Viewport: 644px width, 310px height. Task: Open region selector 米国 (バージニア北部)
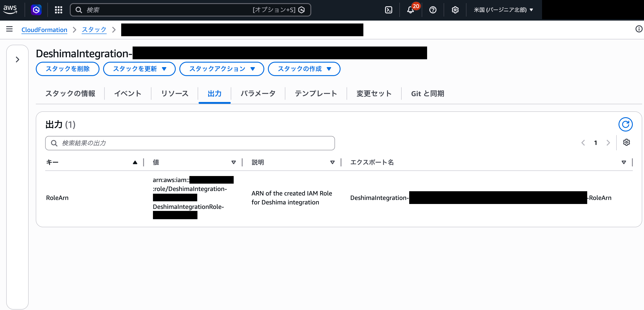[503, 10]
